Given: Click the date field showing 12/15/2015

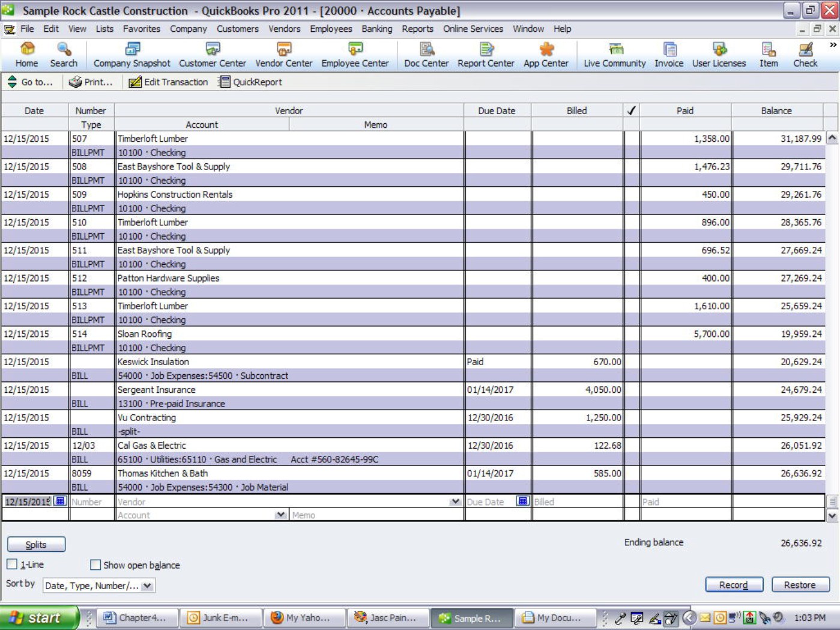Looking at the screenshot, I should [28, 501].
